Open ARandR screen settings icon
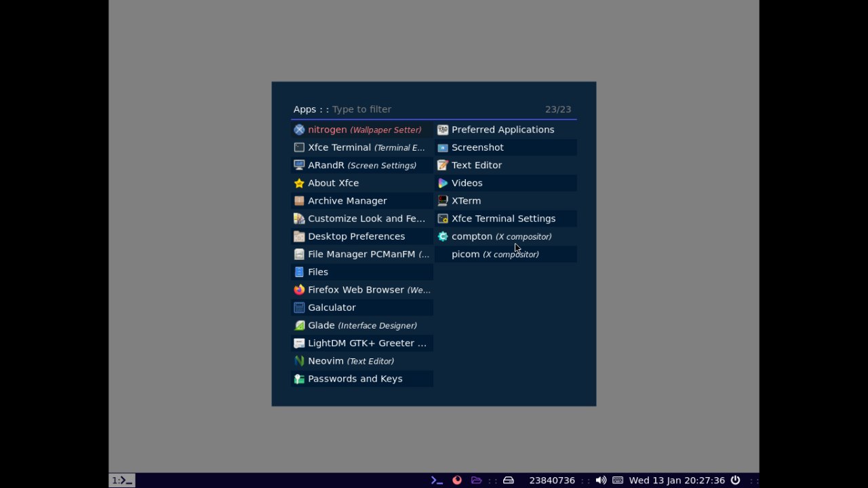Viewport: 868px width, 488px height. [x=299, y=165]
